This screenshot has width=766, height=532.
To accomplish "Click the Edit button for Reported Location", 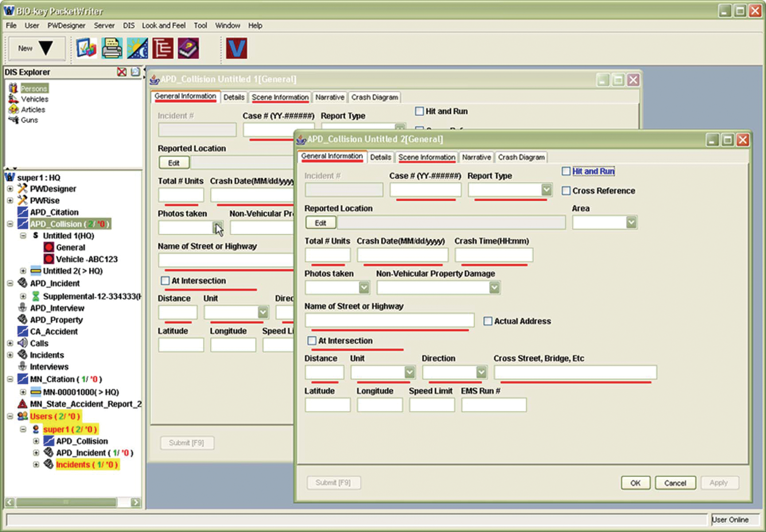I will (320, 222).
